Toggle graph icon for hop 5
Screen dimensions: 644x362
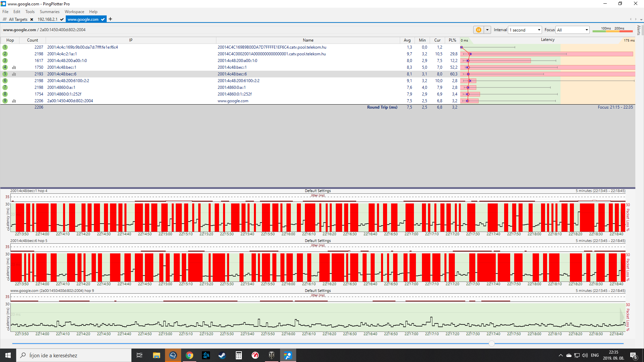pyautogui.click(x=14, y=74)
